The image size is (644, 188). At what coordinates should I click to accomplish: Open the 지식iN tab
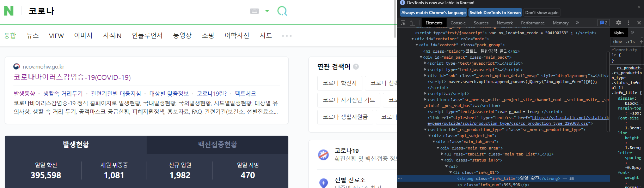(112, 35)
